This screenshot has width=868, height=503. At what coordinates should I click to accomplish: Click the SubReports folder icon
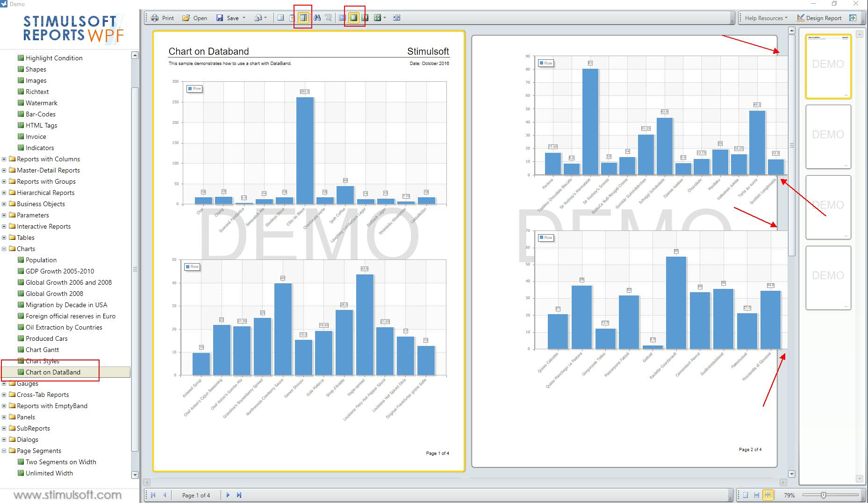[12, 428]
